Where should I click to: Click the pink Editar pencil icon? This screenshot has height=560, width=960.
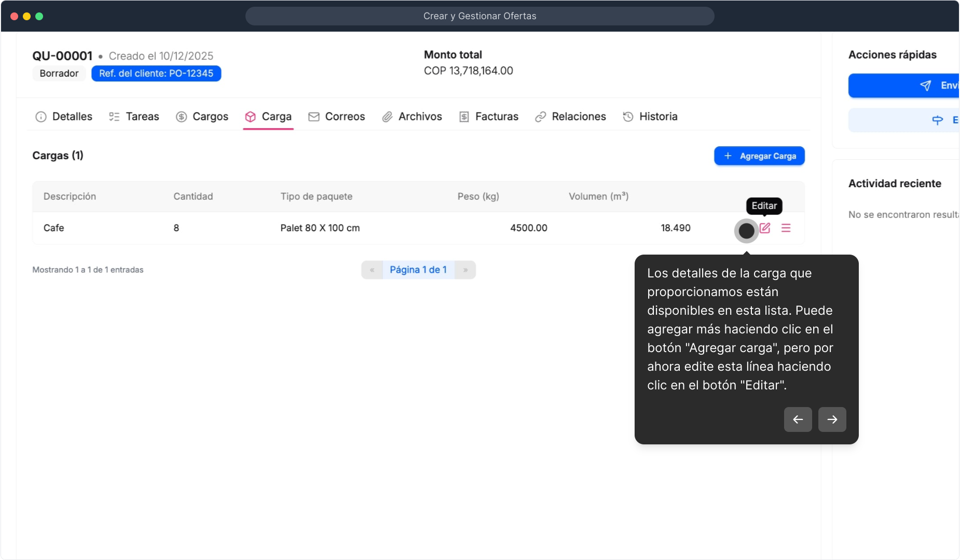[x=765, y=228]
